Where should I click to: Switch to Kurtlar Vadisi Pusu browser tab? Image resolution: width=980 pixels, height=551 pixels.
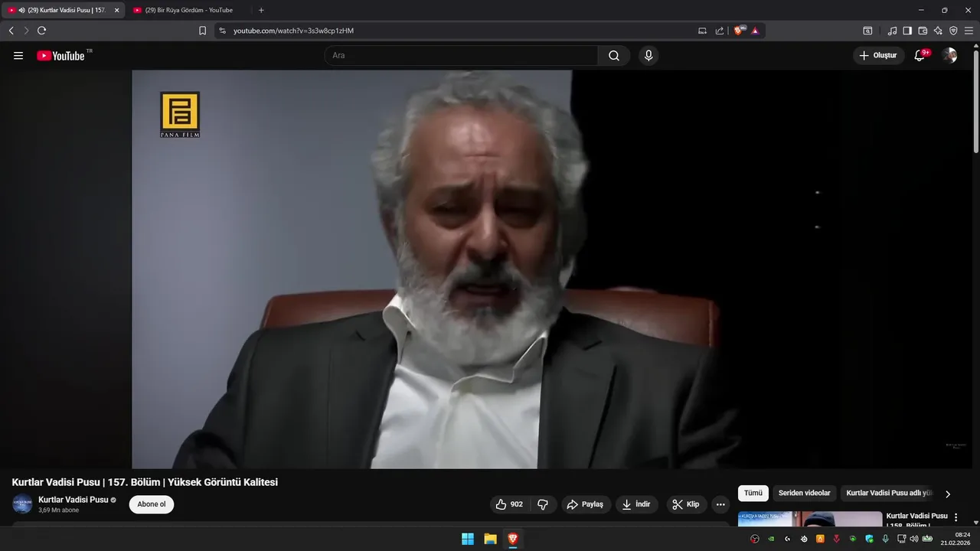(61, 10)
